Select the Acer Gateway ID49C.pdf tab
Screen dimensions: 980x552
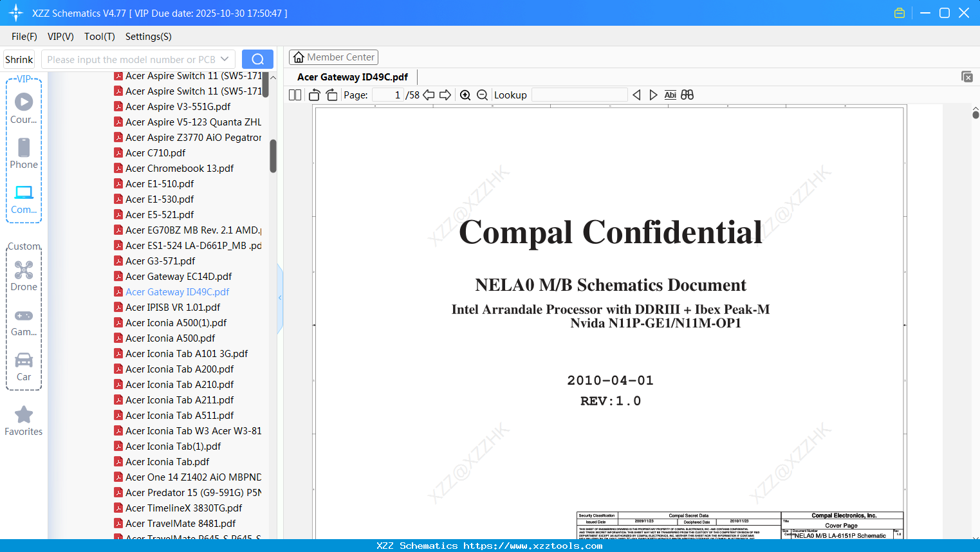(353, 77)
